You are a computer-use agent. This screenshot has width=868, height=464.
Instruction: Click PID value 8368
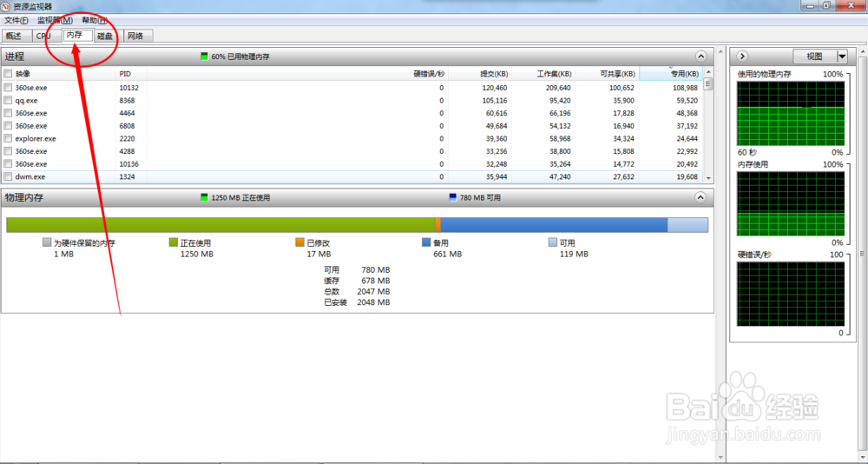pos(127,100)
